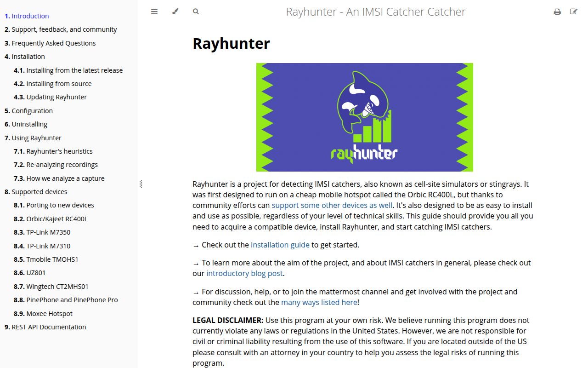Open How we analyze a capture
This screenshot has height=368, width=588.
point(59,178)
